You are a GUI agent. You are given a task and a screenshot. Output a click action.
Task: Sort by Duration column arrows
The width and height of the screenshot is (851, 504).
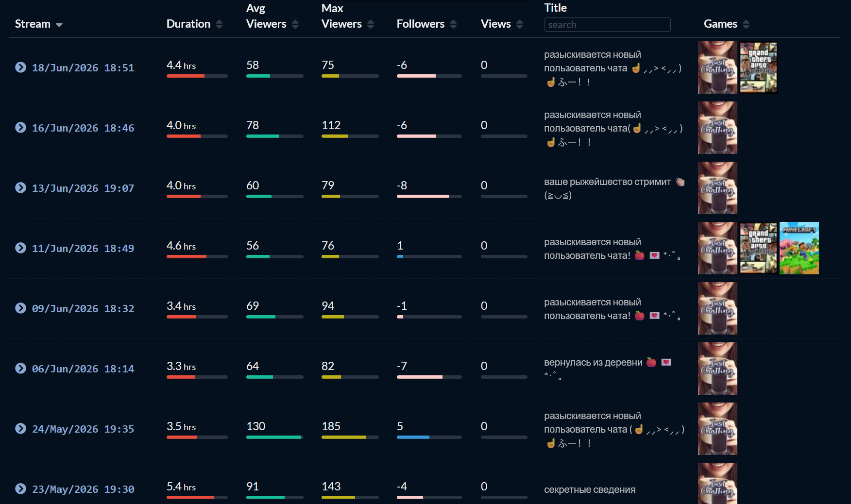point(219,24)
